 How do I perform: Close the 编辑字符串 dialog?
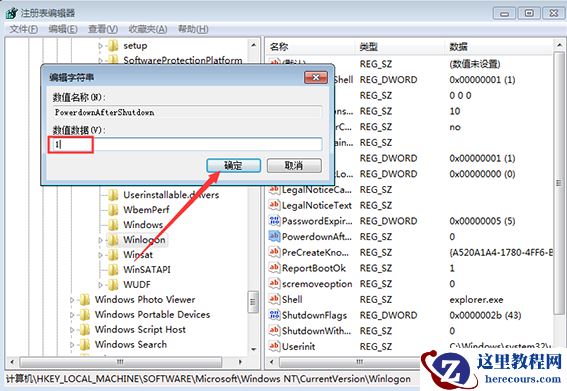(316, 77)
